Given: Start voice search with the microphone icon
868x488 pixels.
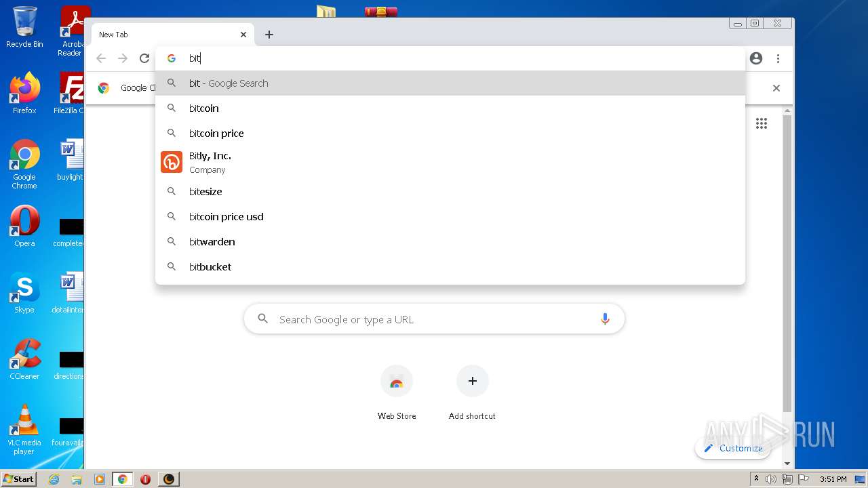Looking at the screenshot, I should (605, 319).
